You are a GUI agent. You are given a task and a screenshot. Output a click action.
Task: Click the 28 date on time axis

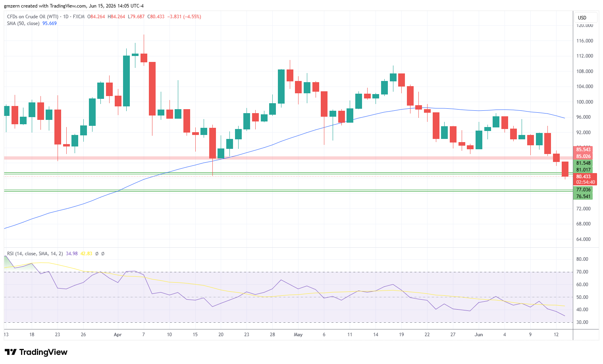[x=272, y=335]
